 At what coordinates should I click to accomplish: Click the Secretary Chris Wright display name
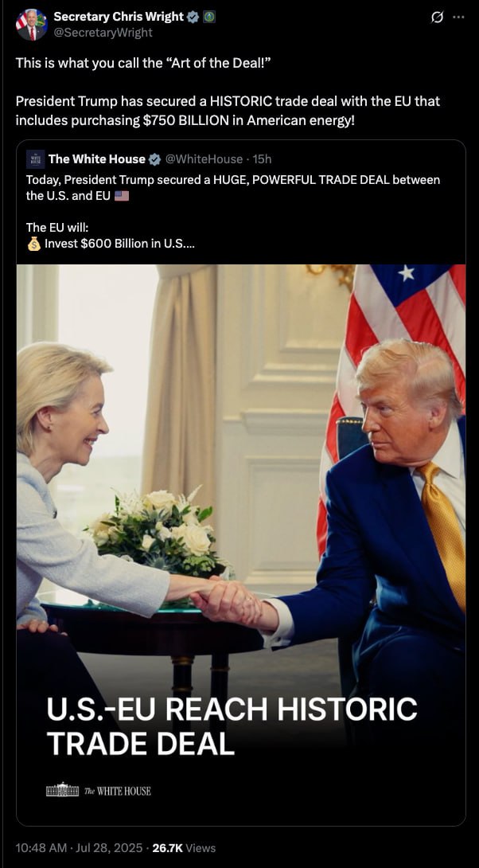click(x=119, y=17)
